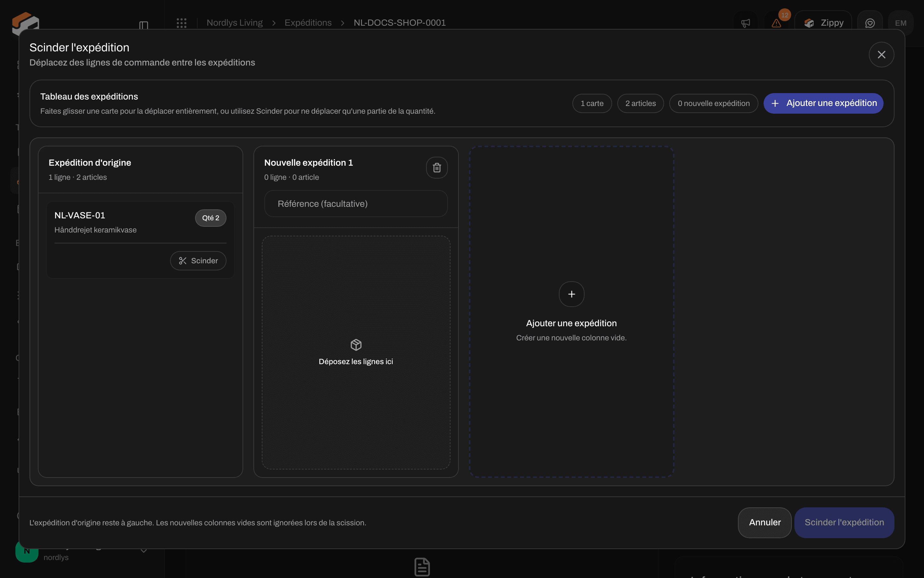Click the 2 articles counter pill
This screenshot has height=578, width=924.
point(640,103)
